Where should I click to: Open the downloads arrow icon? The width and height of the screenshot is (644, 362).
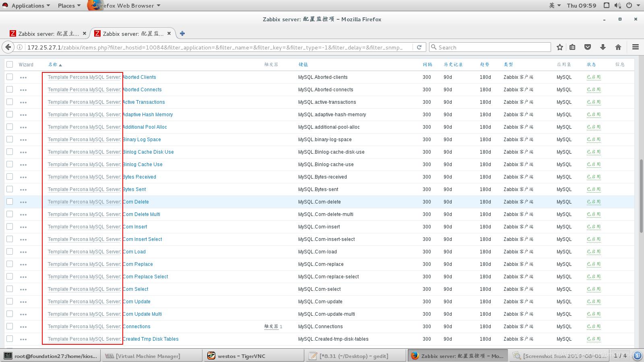tap(603, 47)
